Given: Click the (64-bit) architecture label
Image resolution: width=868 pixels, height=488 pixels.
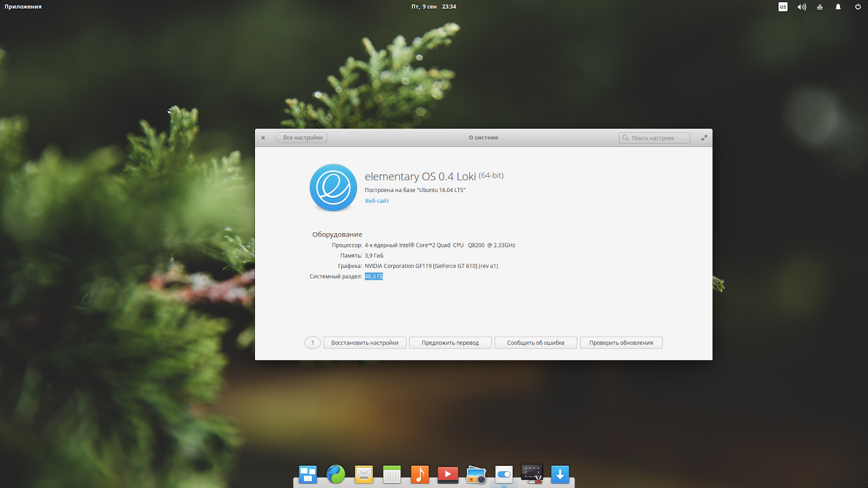Looking at the screenshot, I should pos(491,176).
